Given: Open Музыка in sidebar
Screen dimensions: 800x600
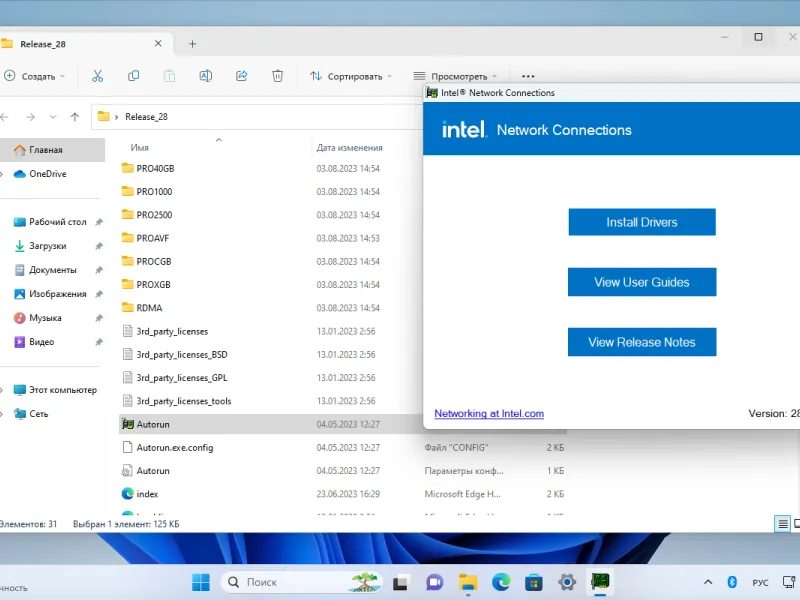Looking at the screenshot, I should coord(45,318).
